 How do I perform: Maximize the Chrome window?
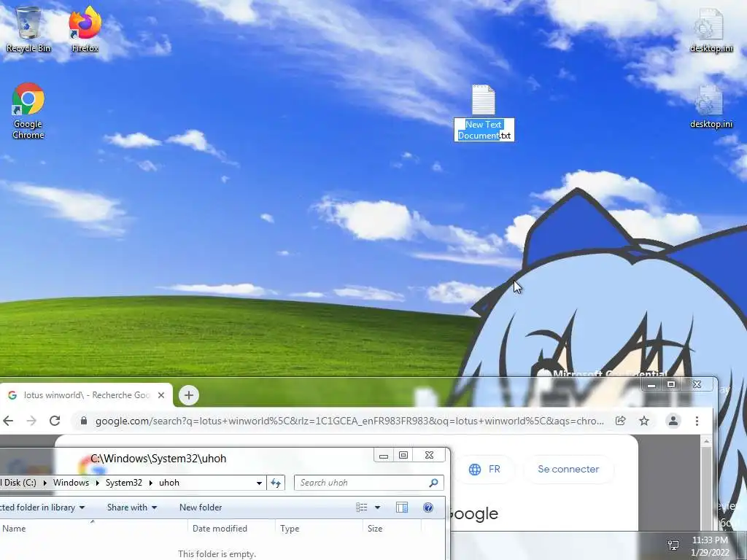(x=671, y=384)
